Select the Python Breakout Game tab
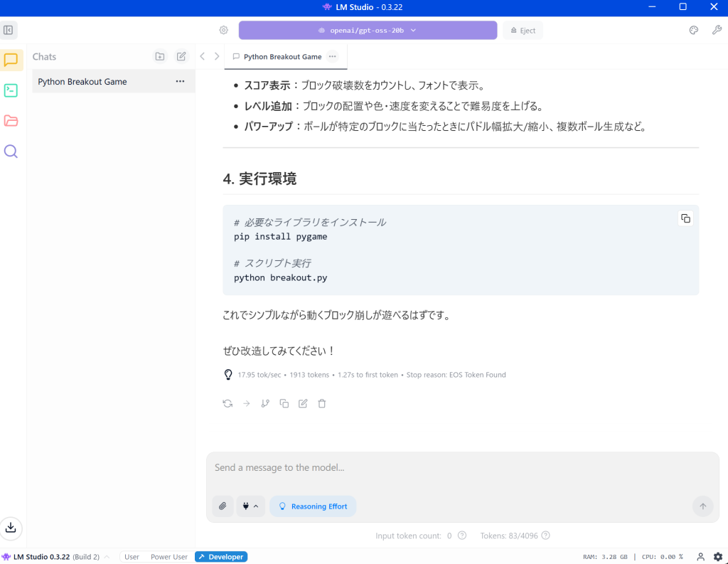The width and height of the screenshot is (728, 564). (x=282, y=57)
